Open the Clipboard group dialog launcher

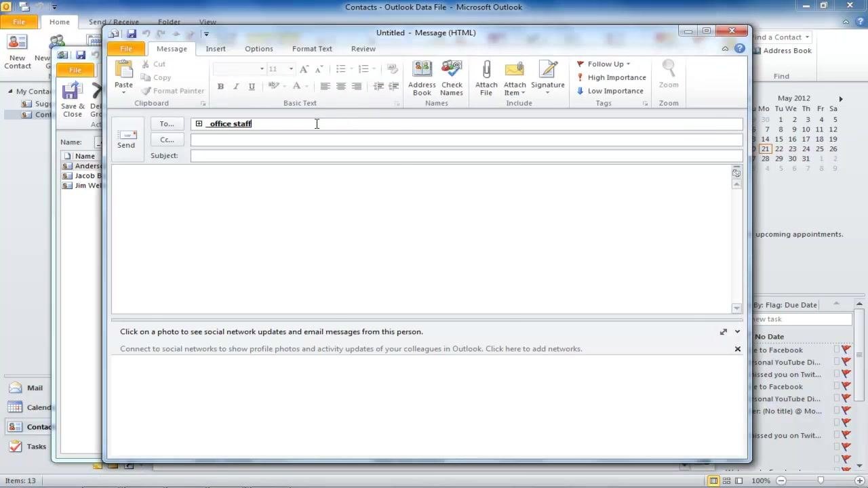coord(203,104)
